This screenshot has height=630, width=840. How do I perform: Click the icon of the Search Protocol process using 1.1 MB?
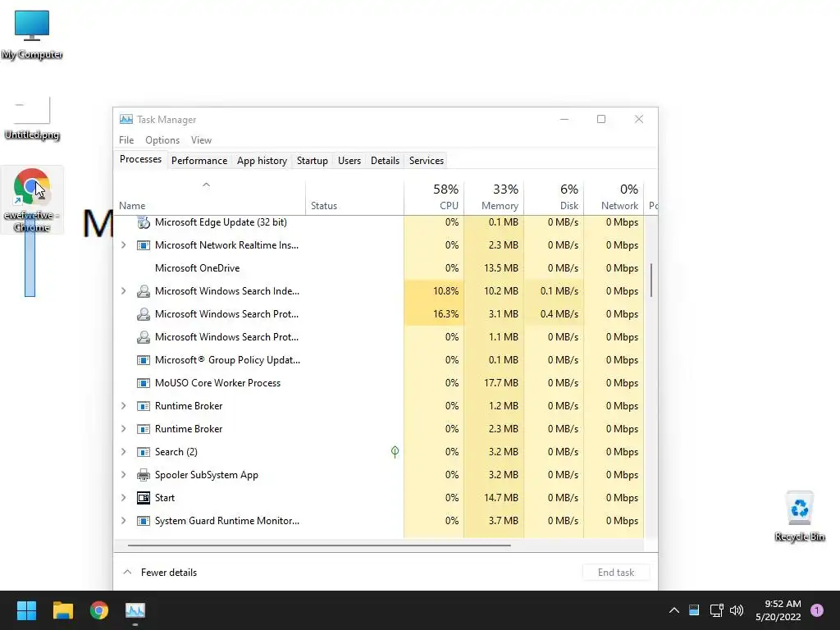pyautogui.click(x=143, y=337)
